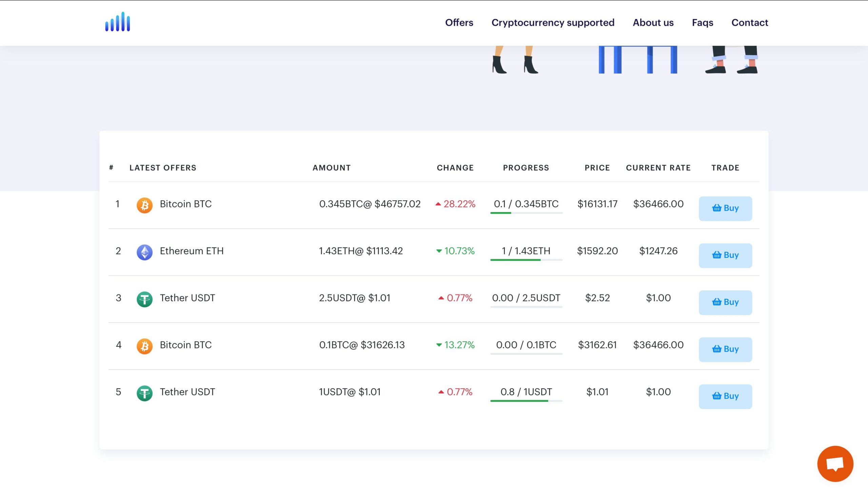868x494 pixels.
Task: Click the green down arrow beside 10.73%
Action: coord(439,251)
